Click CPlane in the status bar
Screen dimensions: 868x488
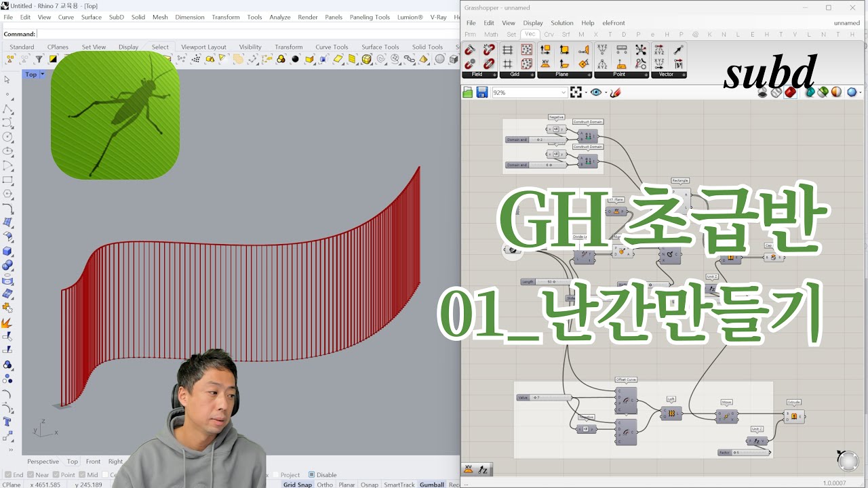coord(12,485)
